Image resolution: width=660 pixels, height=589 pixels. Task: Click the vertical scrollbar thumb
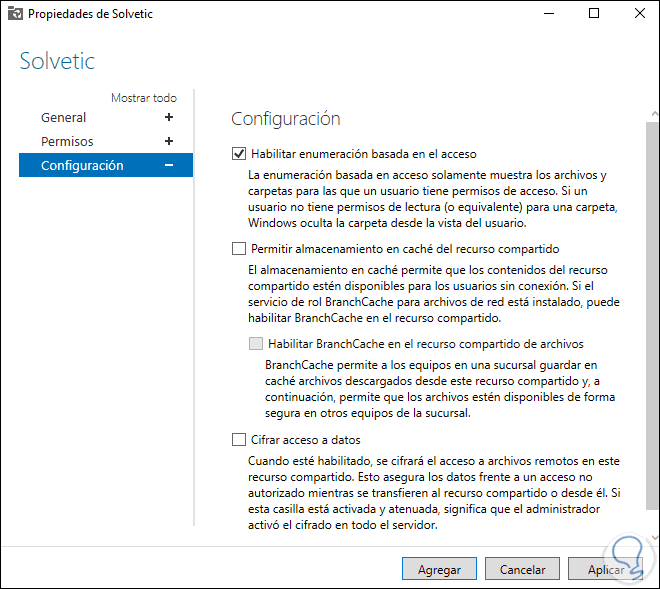(652, 316)
